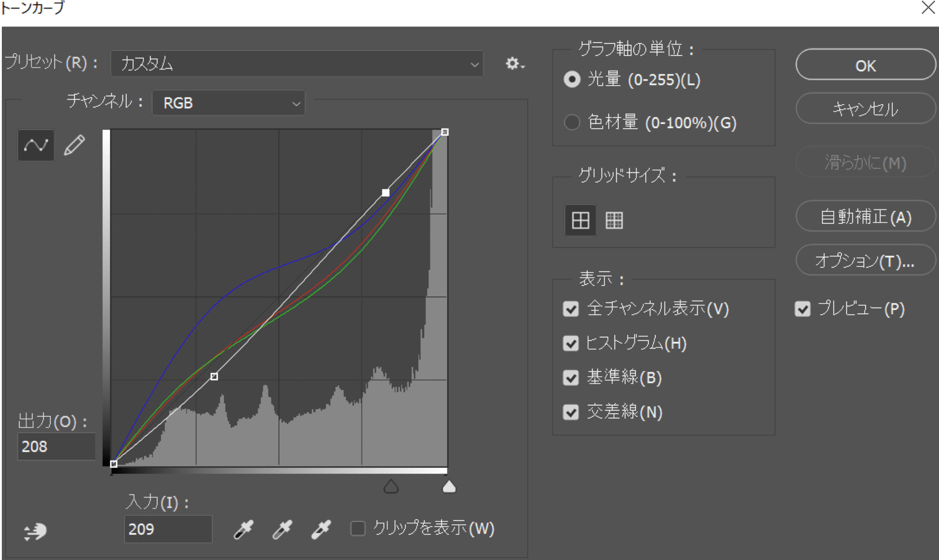
Task: Click the 自動補正(A) button
Action: point(865,217)
